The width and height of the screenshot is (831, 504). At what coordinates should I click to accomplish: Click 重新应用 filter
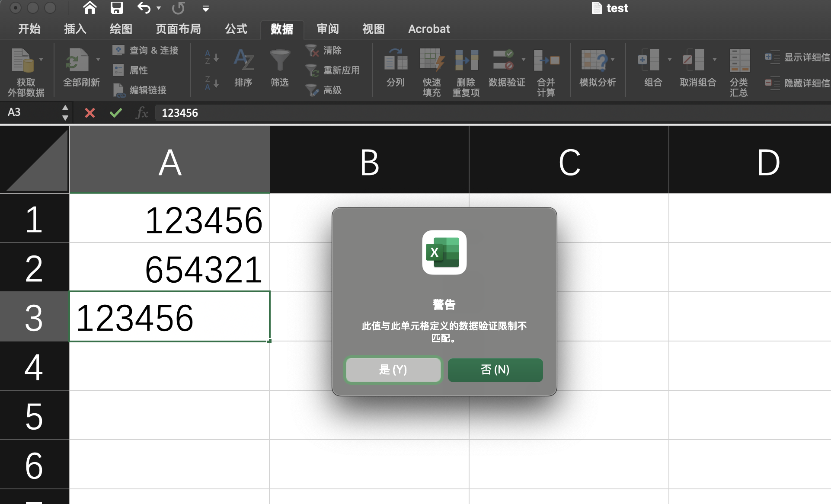coord(332,70)
